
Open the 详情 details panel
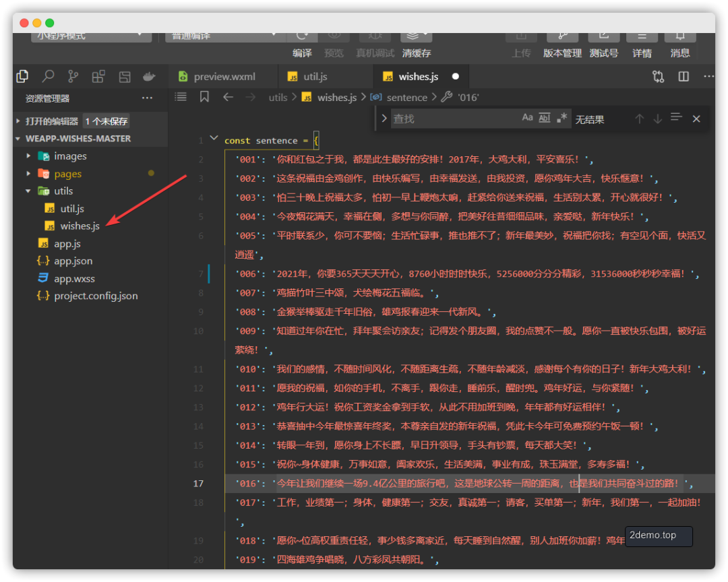point(642,44)
